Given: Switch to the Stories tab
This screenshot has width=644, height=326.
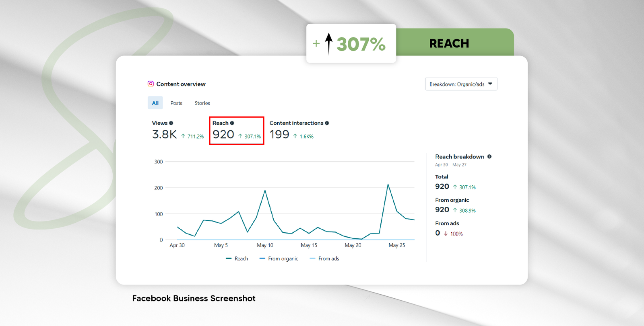Looking at the screenshot, I should point(202,103).
